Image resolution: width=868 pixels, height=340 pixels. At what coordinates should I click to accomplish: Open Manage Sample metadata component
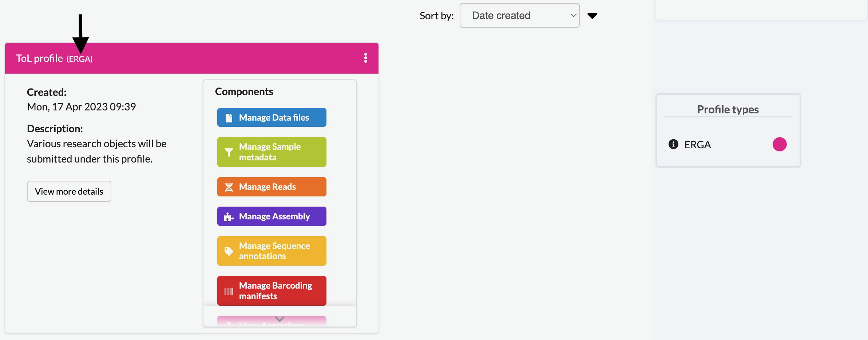[272, 152]
